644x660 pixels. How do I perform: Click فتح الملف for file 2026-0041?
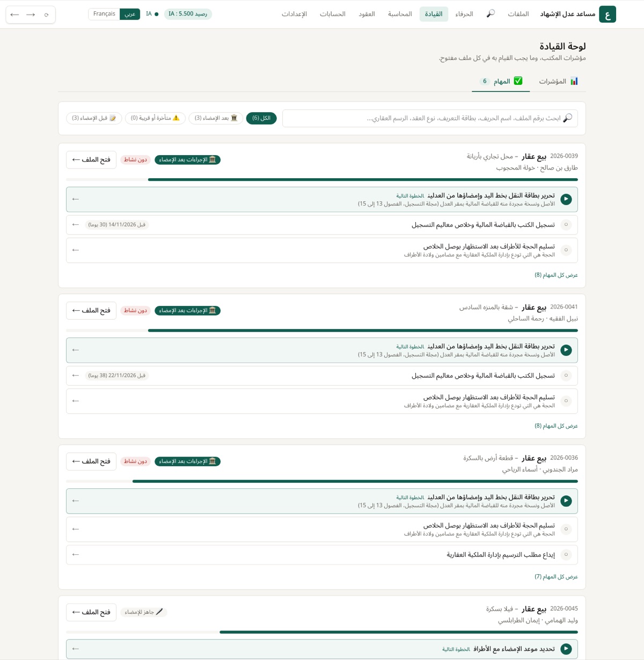coord(91,311)
